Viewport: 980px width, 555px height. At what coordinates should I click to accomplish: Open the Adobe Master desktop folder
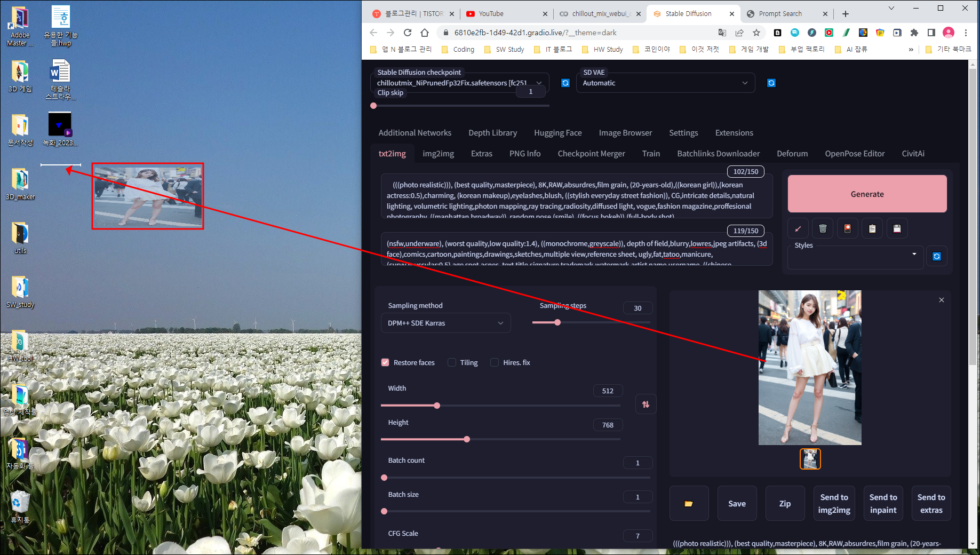(x=20, y=27)
